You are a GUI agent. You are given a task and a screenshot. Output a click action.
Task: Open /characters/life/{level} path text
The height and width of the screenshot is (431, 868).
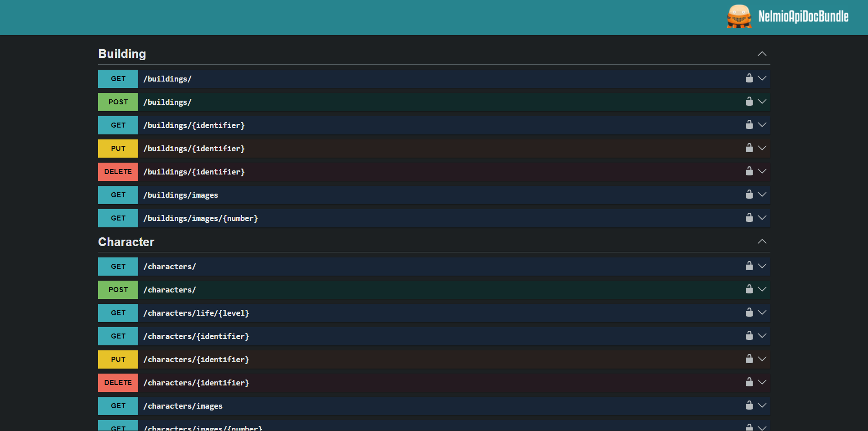tap(196, 313)
